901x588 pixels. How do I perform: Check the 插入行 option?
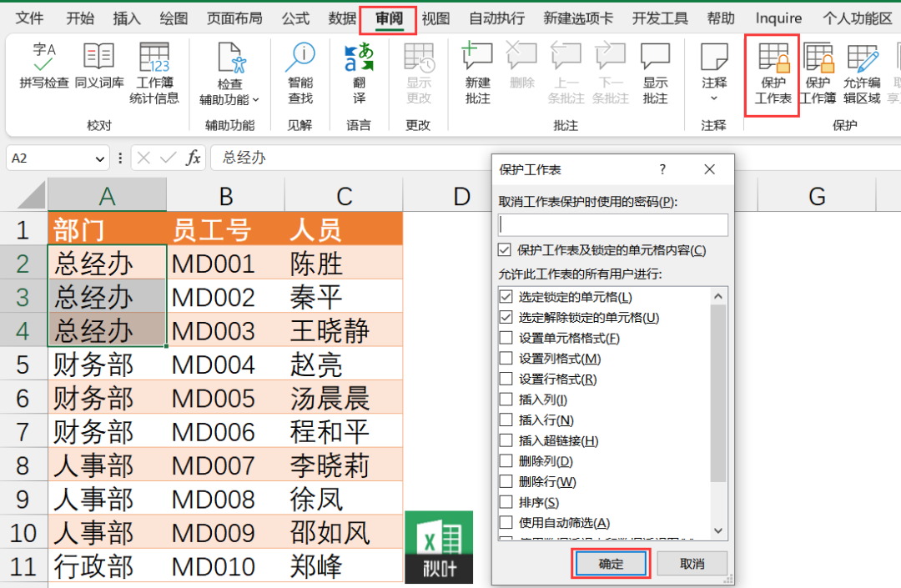506,420
